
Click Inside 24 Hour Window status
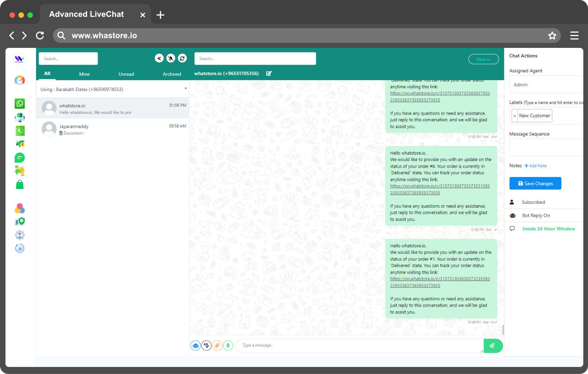pos(549,229)
